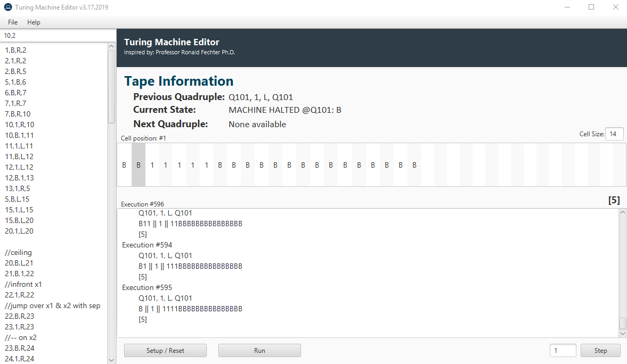Image resolution: width=627 pixels, height=364 pixels.
Task: Focus the step count field showing 1
Action: (563, 350)
